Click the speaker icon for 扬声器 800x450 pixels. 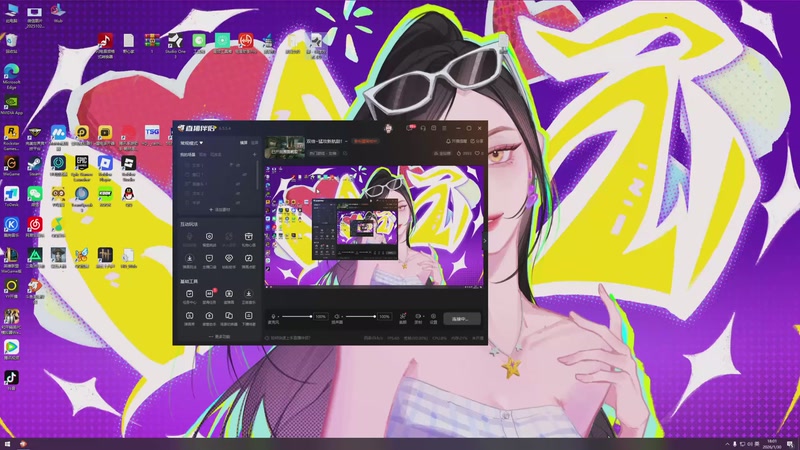click(337, 316)
